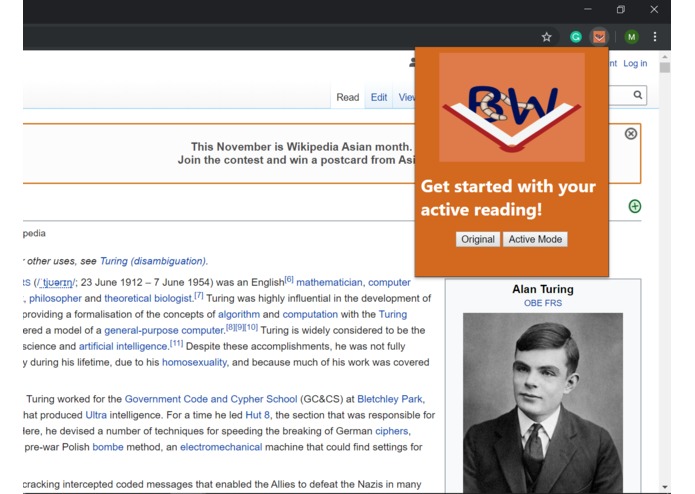695x494 pixels.
Task: Click the pronunciation IPA link
Action: tap(55, 282)
